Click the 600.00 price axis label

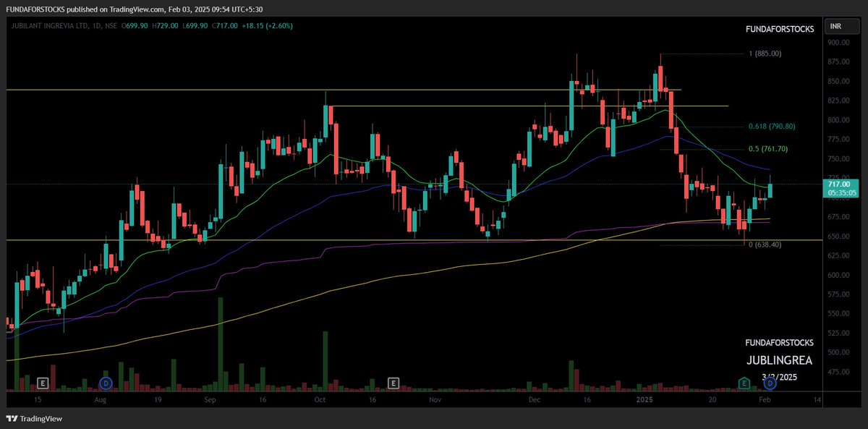(838, 276)
